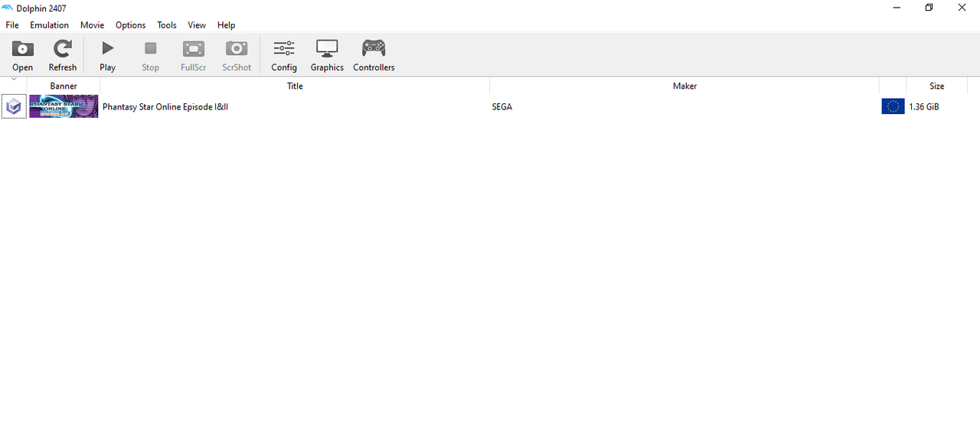Toggle fullscreen with FullScr icon

pyautogui.click(x=194, y=56)
